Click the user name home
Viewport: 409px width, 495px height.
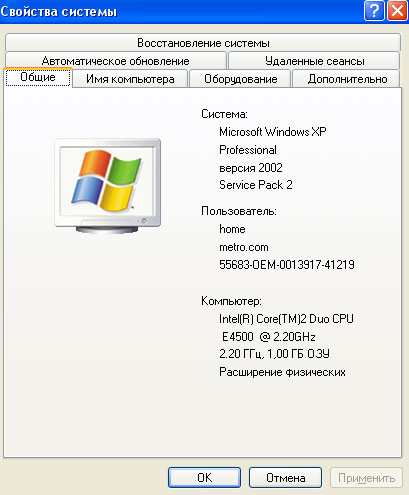pos(232,229)
